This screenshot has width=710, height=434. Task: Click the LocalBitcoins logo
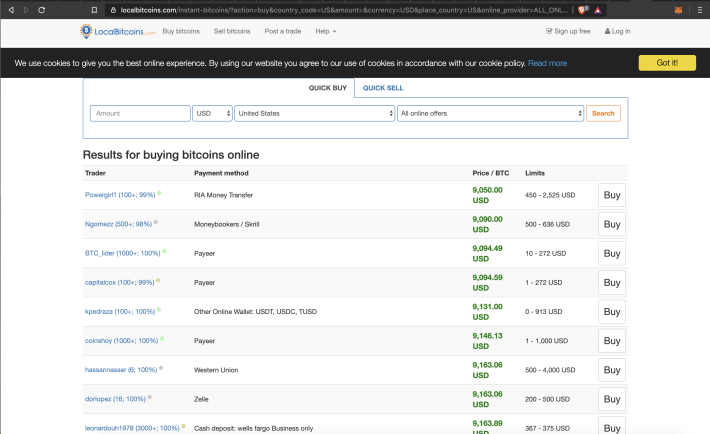(x=118, y=31)
